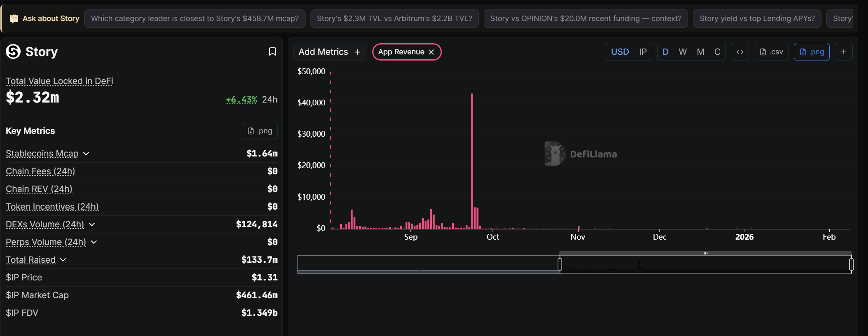This screenshot has width=868, height=336.
Task: Select cumulative (C) chart view
Action: (717, 52)
